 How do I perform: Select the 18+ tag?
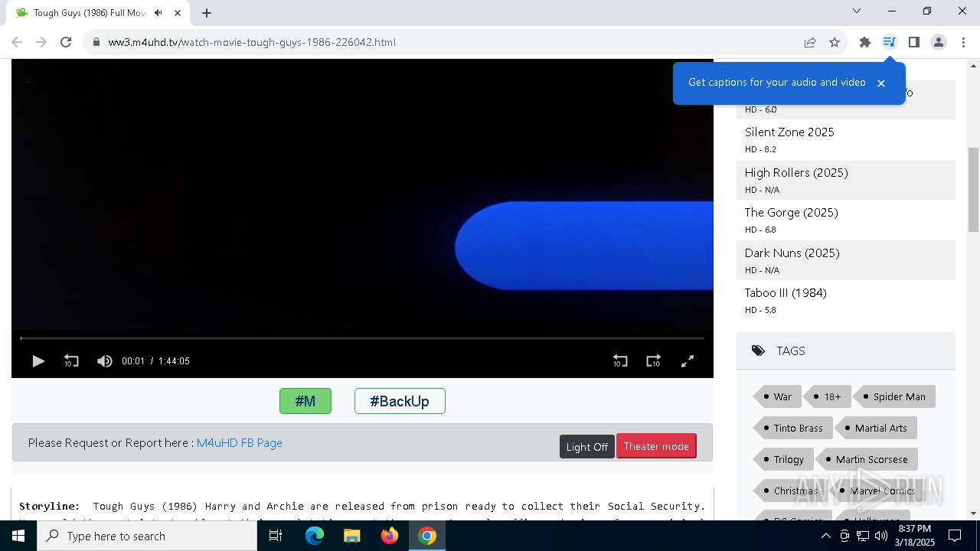pos(827,396)
